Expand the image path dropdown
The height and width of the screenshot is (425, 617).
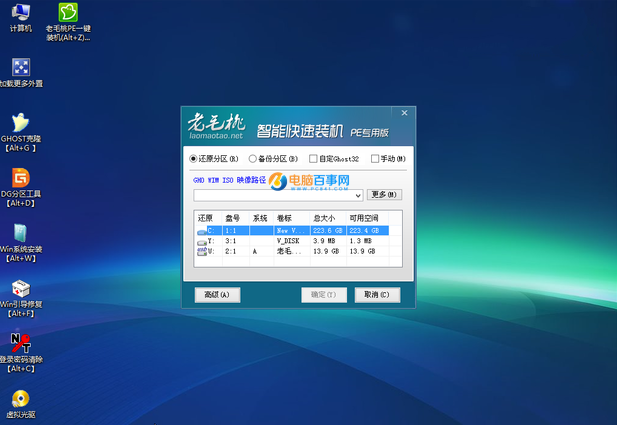358,194
